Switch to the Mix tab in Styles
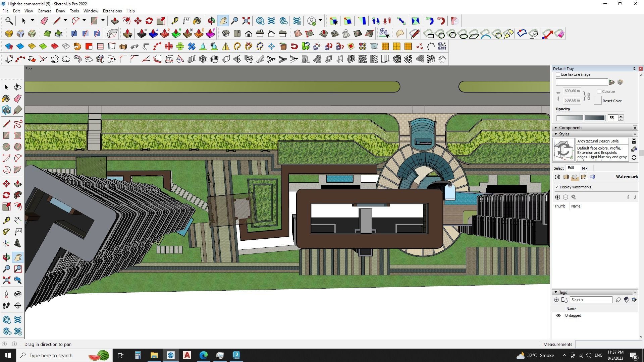 click(x=585, y=168)
